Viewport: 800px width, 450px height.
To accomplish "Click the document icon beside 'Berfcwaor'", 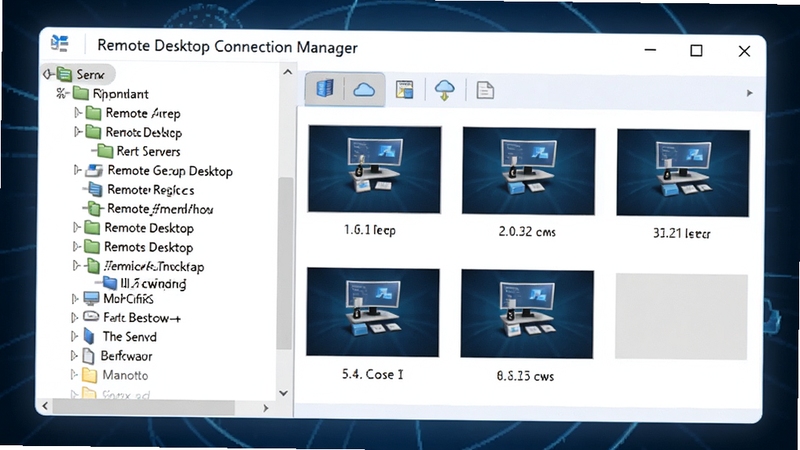I will 88,356.
